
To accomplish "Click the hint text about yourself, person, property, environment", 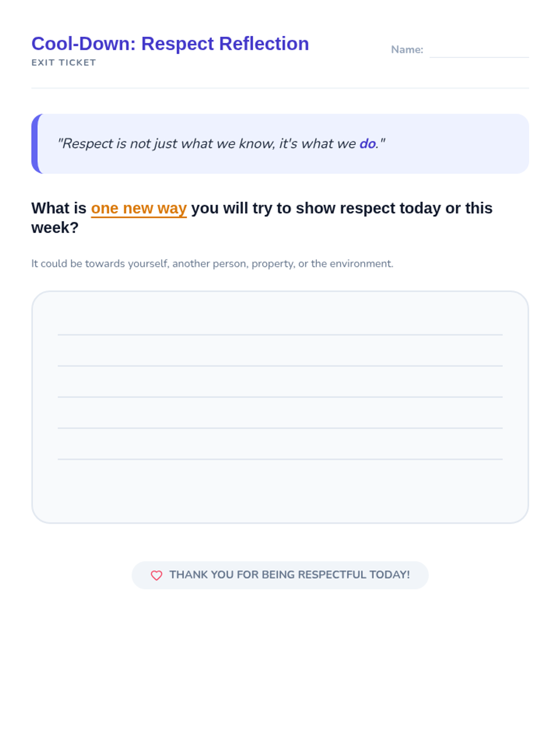I will coord(212,264).
